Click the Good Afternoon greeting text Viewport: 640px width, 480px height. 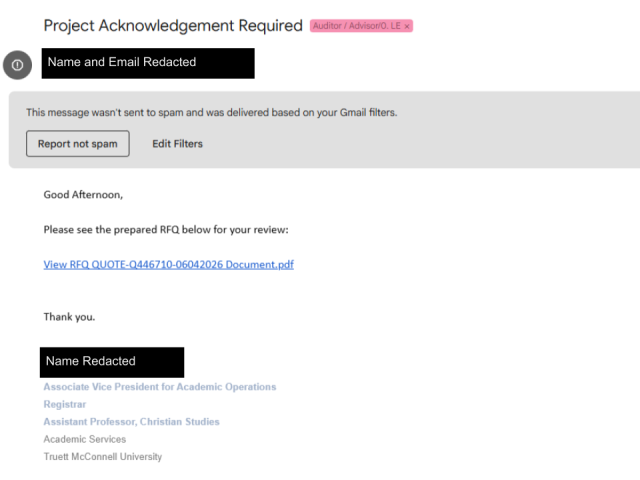83,195
